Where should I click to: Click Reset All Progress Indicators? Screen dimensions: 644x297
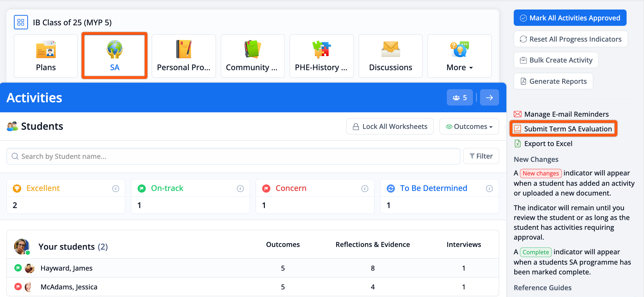[x=571, y=39]
